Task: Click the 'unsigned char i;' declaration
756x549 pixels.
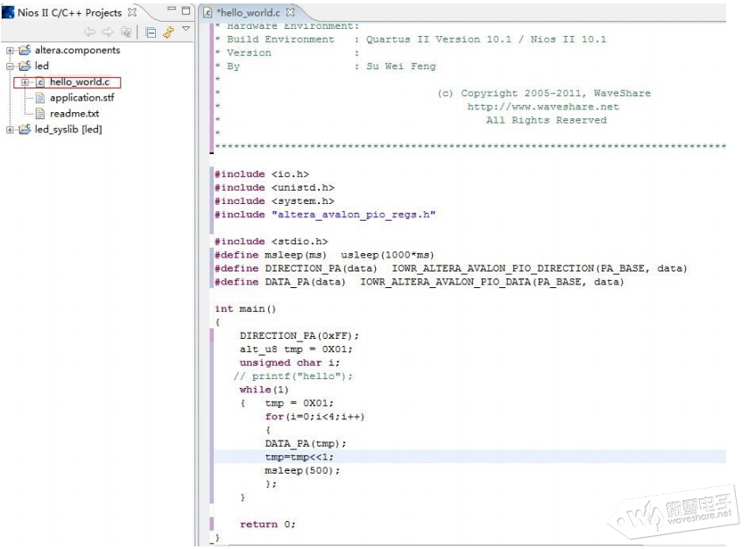Action: tap(290, 363)
